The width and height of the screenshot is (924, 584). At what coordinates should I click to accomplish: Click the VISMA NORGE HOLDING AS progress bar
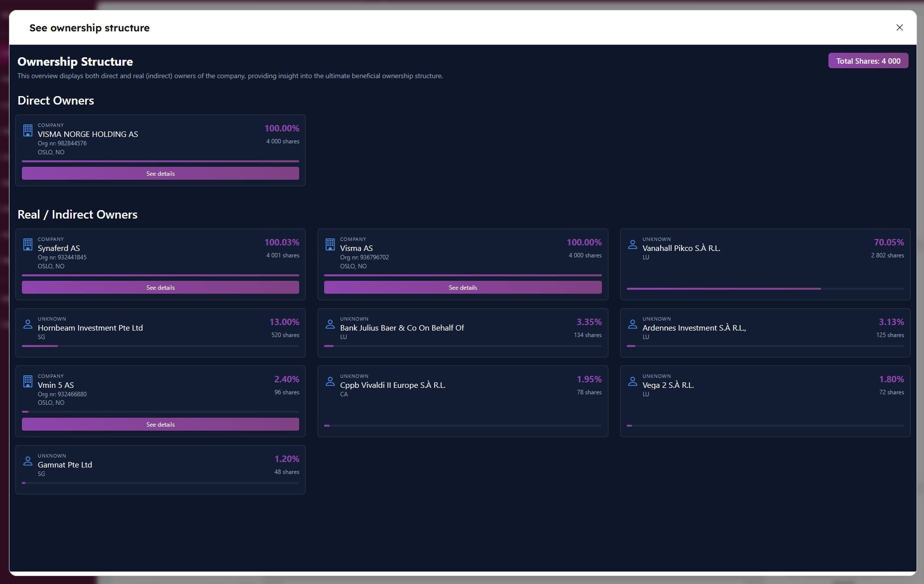point(160,161)
